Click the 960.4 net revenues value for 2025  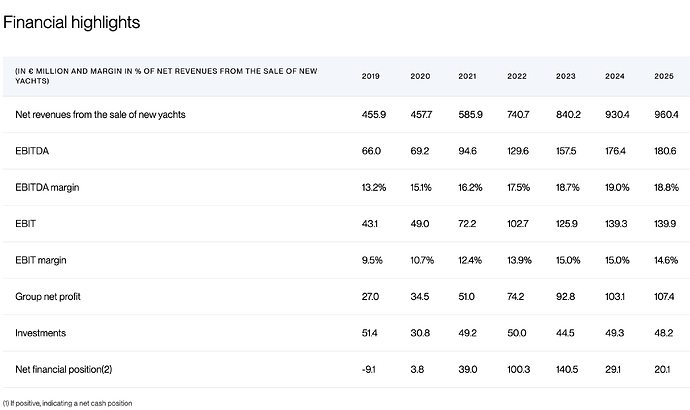(666, 115)
